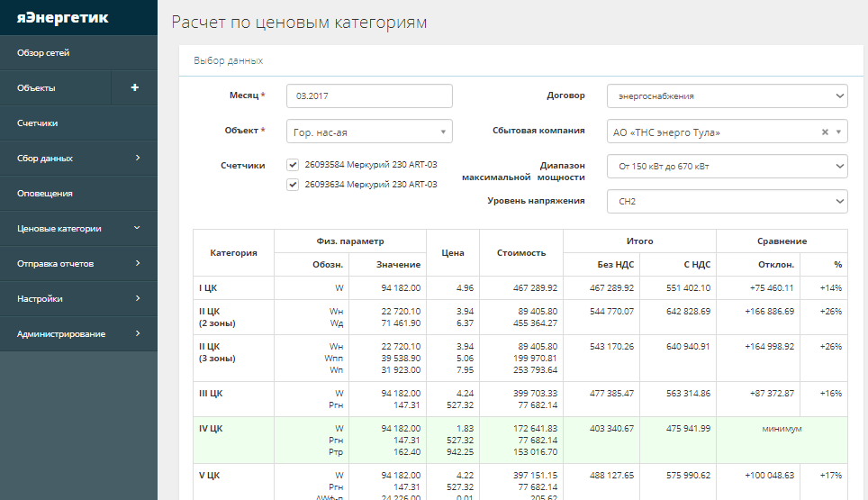Screen dimensions: 868x500
Task: Open the Договор dropdown showing энергоснабжения
Action: [727, 95]
